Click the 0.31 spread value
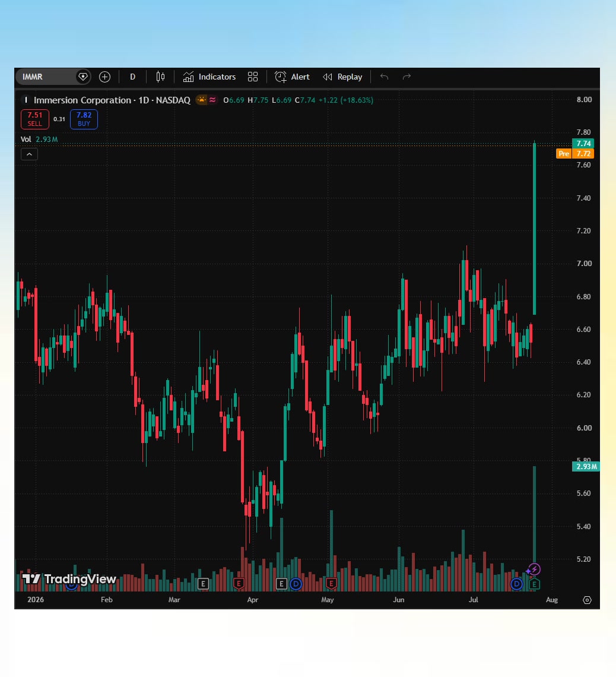This screenshot has height=677, width=616. [59, 119]
